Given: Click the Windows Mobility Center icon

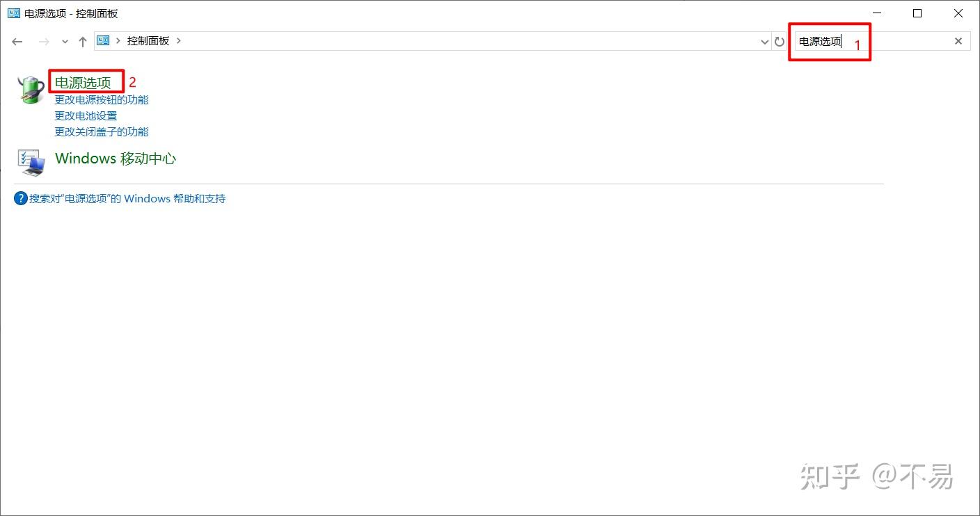Looking at the screenshot, I should click(x=31, y=161).
